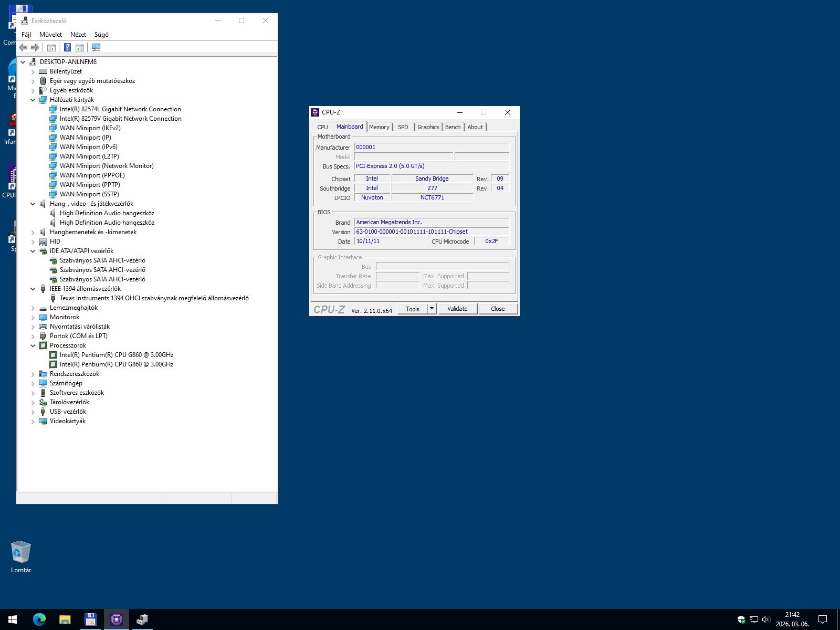Select Intel(R) 82574L Gigabit Network Connection
The width and height of the screenshot is (840, 630).
[120, 109]
